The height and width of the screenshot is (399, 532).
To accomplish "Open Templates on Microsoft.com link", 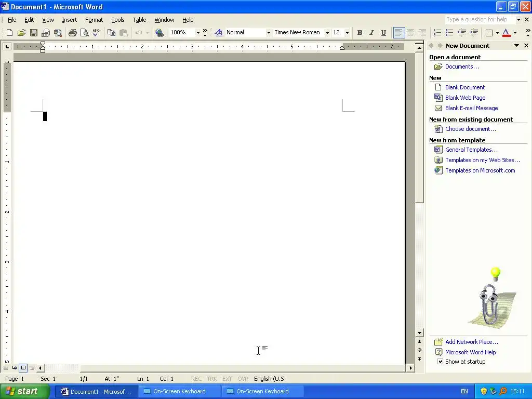I will pos(480,170).
